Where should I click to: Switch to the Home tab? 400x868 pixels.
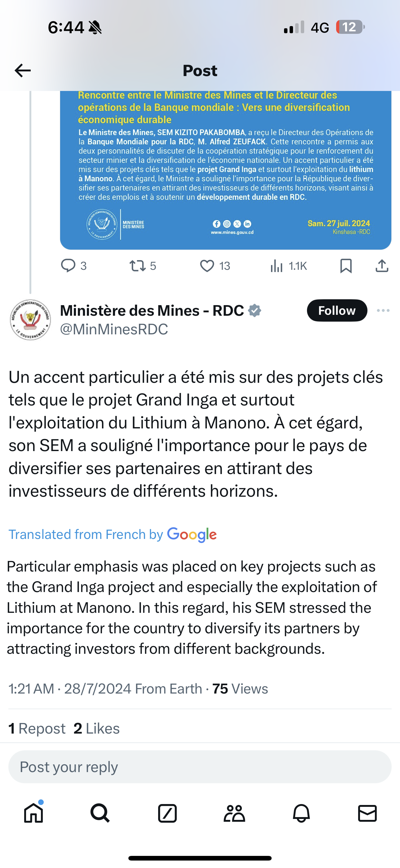tap(34, 813)
